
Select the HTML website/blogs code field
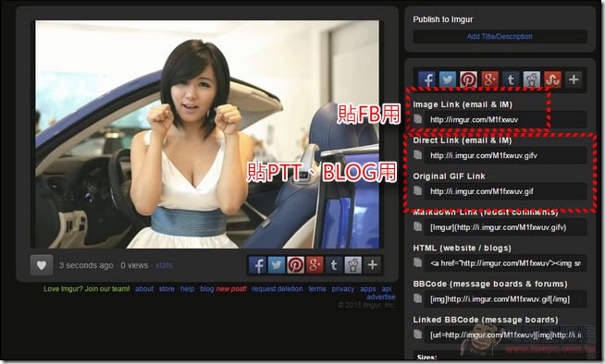click(505, 263)
